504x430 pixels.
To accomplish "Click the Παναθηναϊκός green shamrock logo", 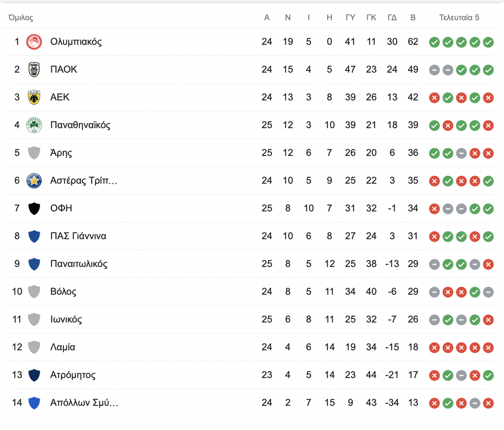I will (x=34, y=125).
